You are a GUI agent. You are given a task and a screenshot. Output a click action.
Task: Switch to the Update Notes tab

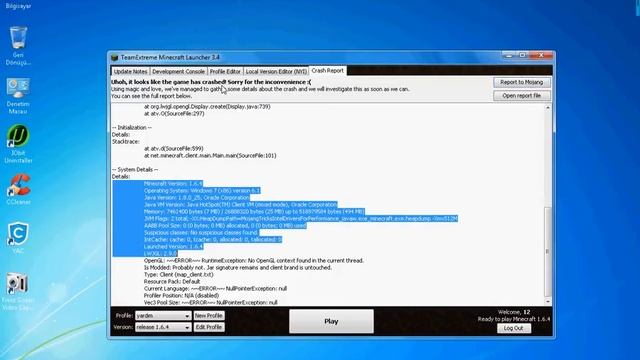(x=130, y=71)
